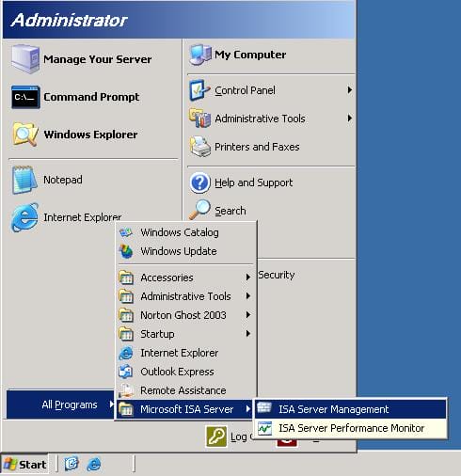Click the Windows Explorer magnifier folder icon

[25, 135]
